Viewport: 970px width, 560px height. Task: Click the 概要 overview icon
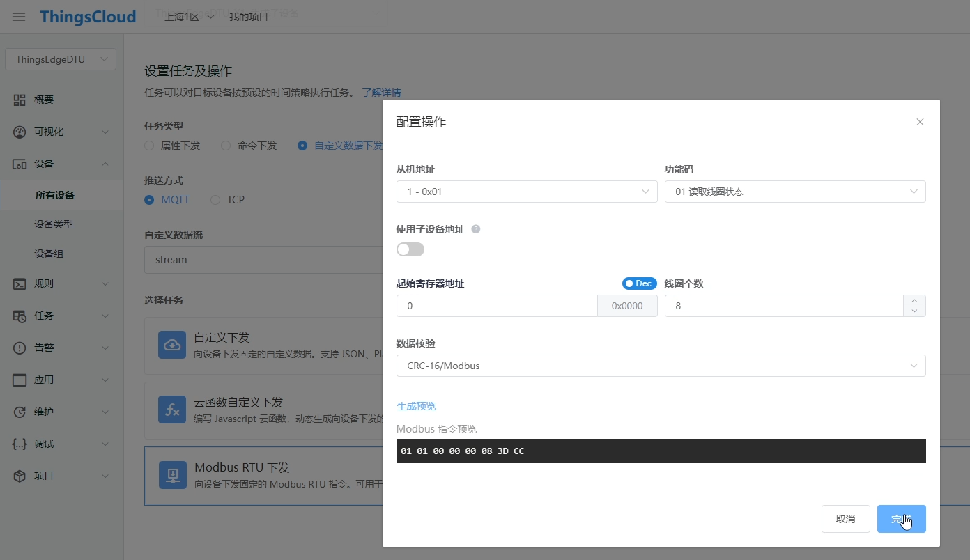[x=20, y=100]
